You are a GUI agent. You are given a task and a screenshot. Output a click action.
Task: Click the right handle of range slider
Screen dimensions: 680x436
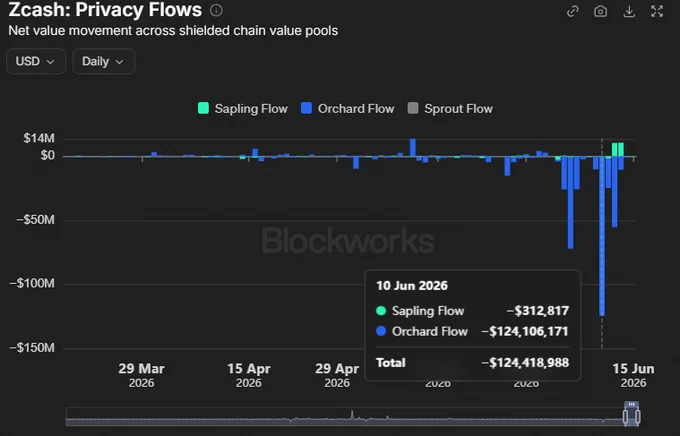(638, 417)
